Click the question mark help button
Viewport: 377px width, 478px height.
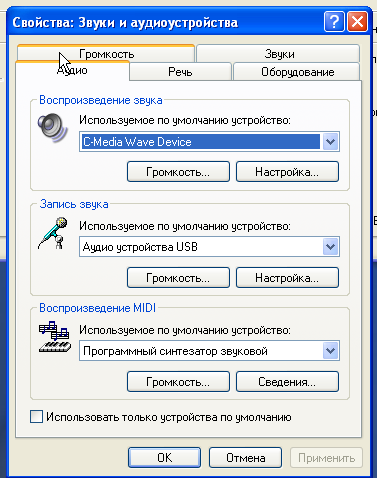click(x=334, y=22)
